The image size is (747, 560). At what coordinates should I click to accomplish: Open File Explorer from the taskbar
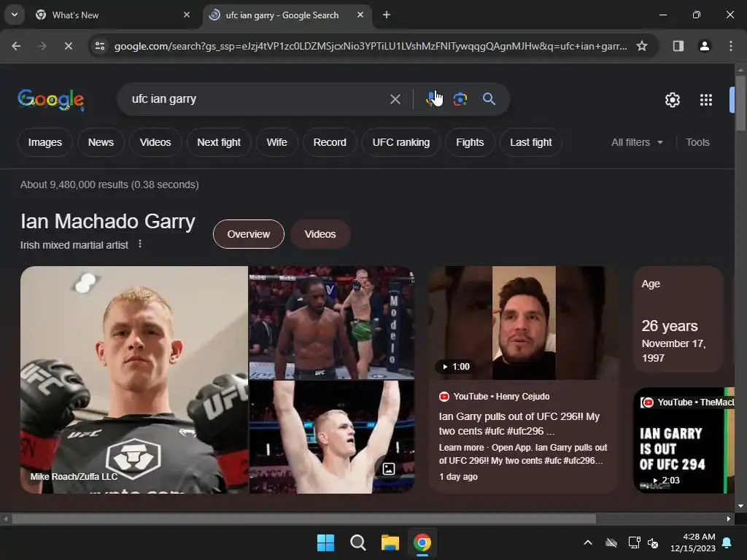[390, 542]
